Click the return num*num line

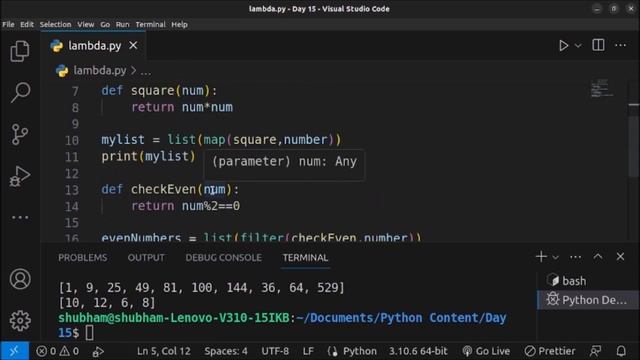coord(182,107)
